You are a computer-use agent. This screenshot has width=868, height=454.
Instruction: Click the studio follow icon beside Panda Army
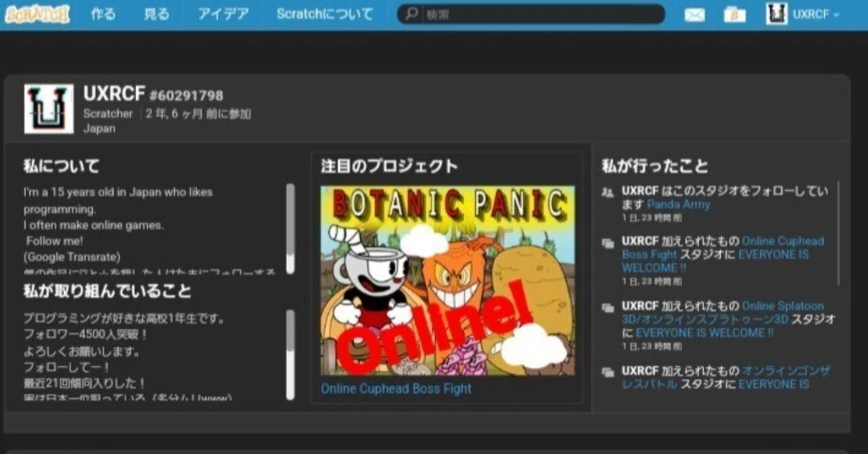[x=608, y=192]
